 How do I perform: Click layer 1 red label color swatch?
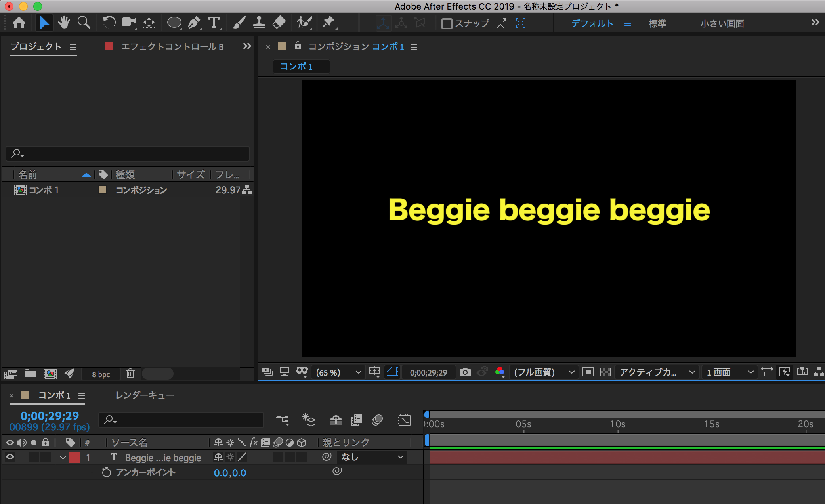click(74, 457)
